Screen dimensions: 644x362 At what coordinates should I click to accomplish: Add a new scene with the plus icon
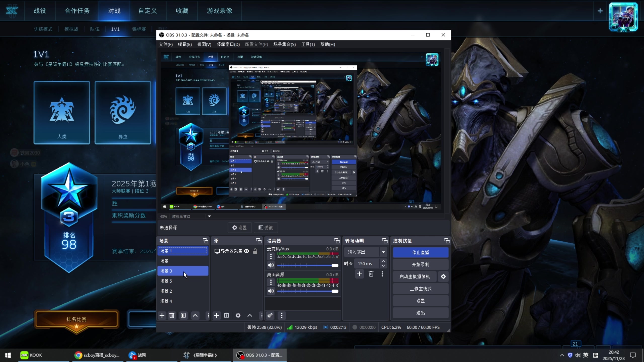pos(162,315)
